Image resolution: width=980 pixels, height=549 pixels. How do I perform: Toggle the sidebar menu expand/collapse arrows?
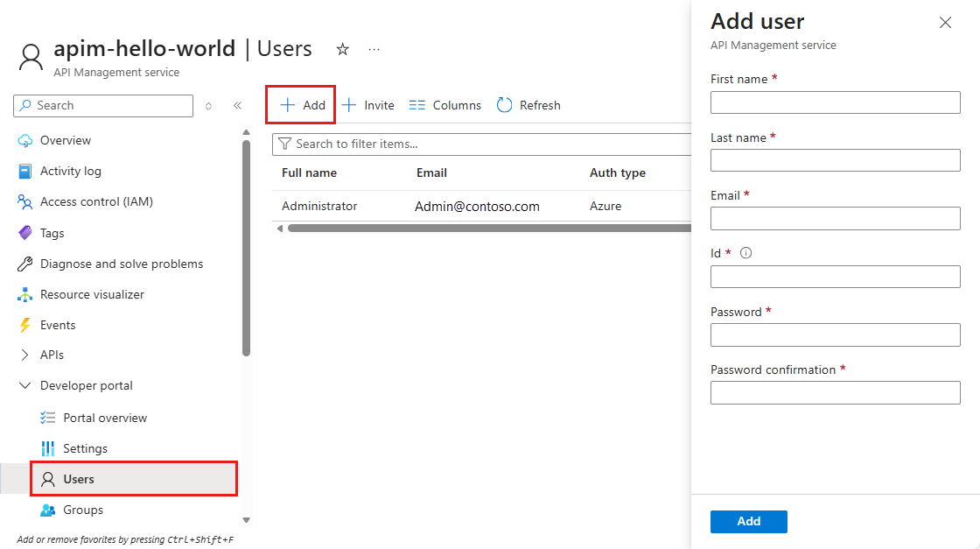(208, 106)
